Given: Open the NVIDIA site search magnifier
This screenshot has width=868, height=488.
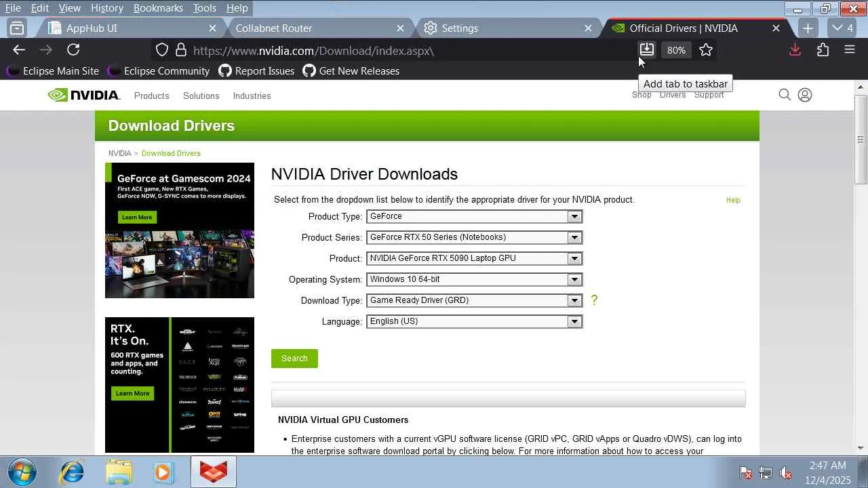Looking at the screenshot, I should [785, 95].
